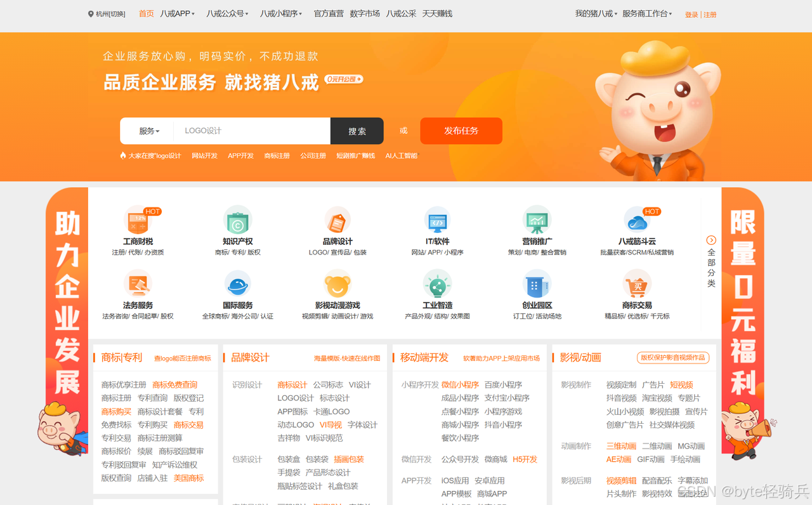Screen dimensions: 812x505
Task: Click 插画包装 link
Action: click(349, 459)
